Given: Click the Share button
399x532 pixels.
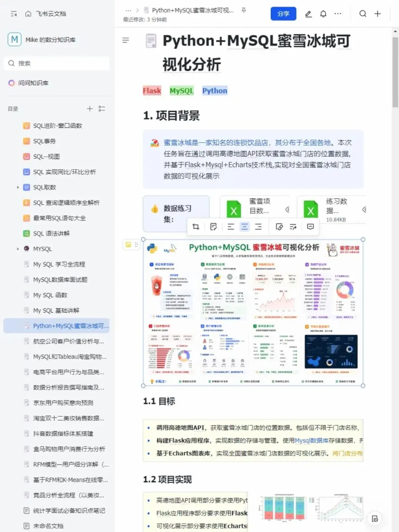Looking at the screenshot, I should pyautogui.click(x=283, y=14).
